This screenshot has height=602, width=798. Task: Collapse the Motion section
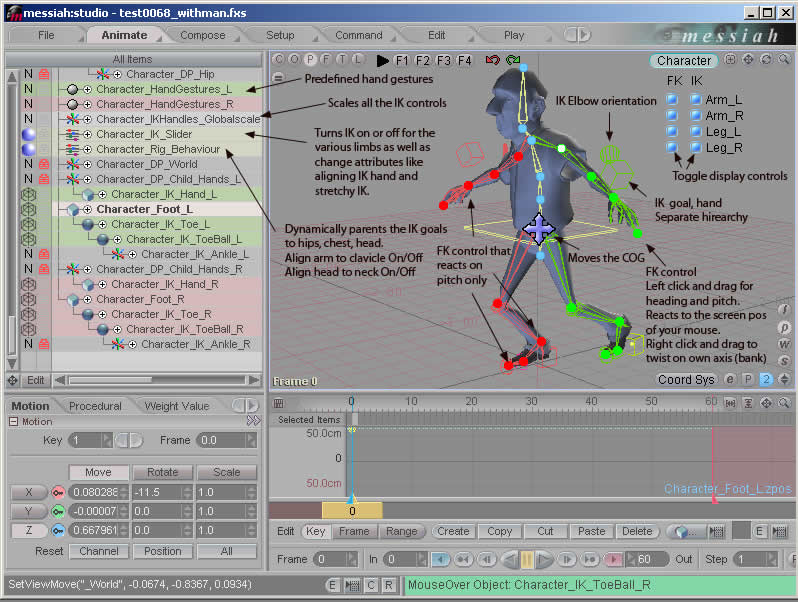[14, 422]
